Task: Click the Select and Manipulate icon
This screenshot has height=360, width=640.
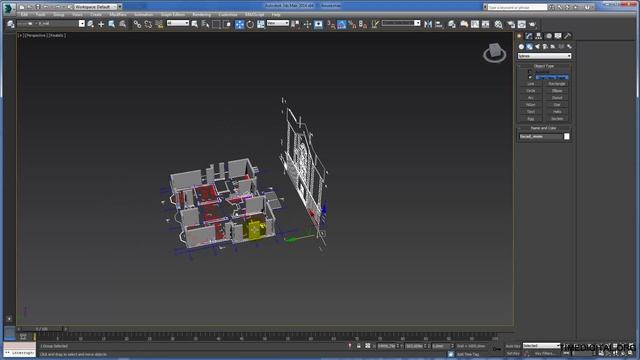Action: coord(307,24)
